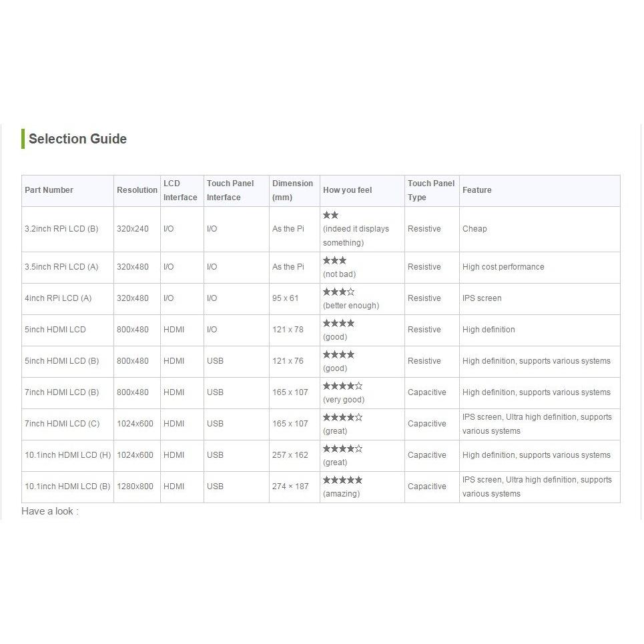Click the Selection Guide heading
Image resolution: width=644 pixels, height=644 pixels.
[x=77, y=139]
